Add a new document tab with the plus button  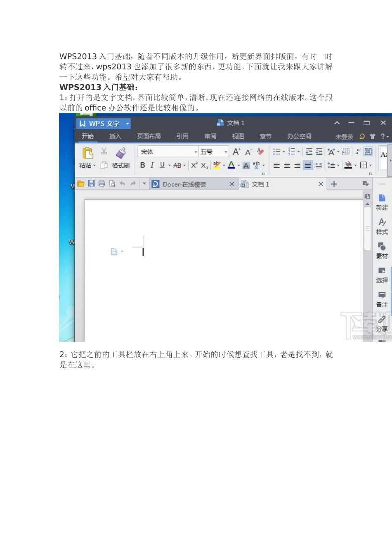pos(334,184)
